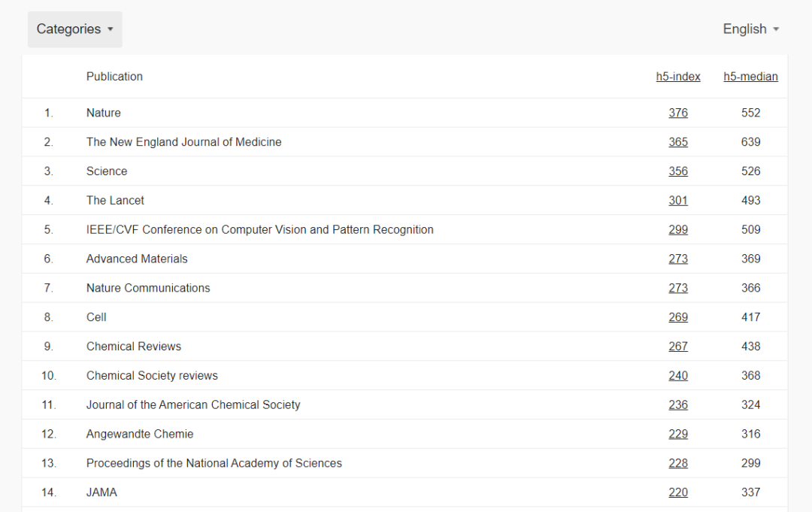Select the Chemical Society reviews name
This screenshot has height=512, width=812.
(x=152, y=376)
